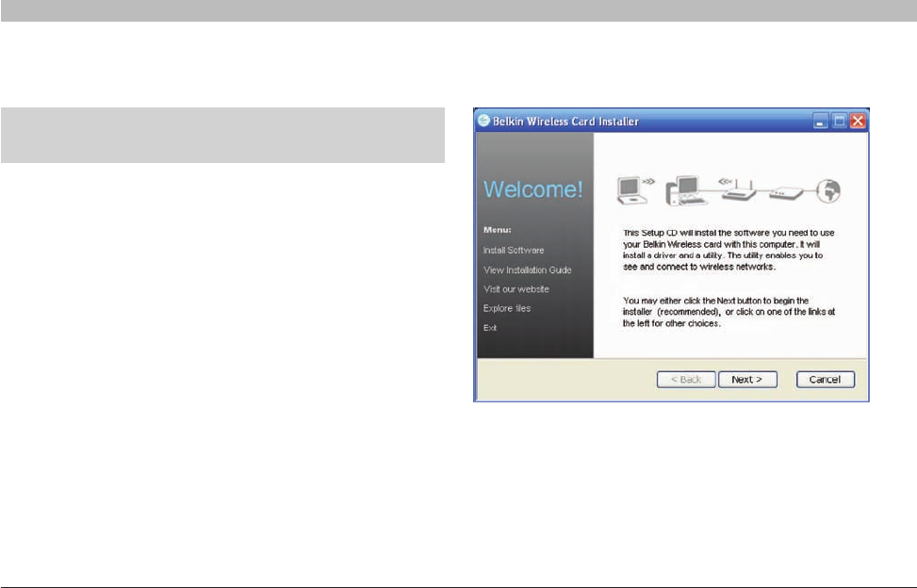Click the laptop icon in network diagram

(631, 190)
